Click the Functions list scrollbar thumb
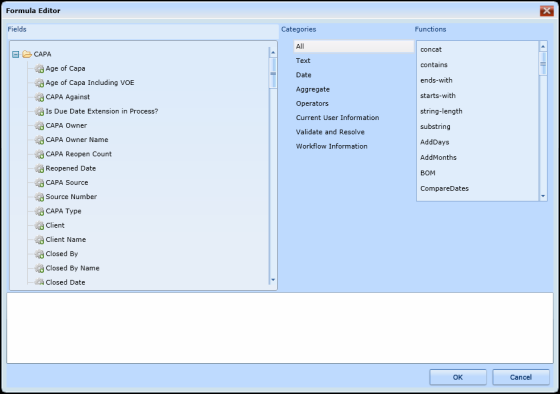Image resolution: width=560 pixels, height=394 pixels. coord(543,64)
